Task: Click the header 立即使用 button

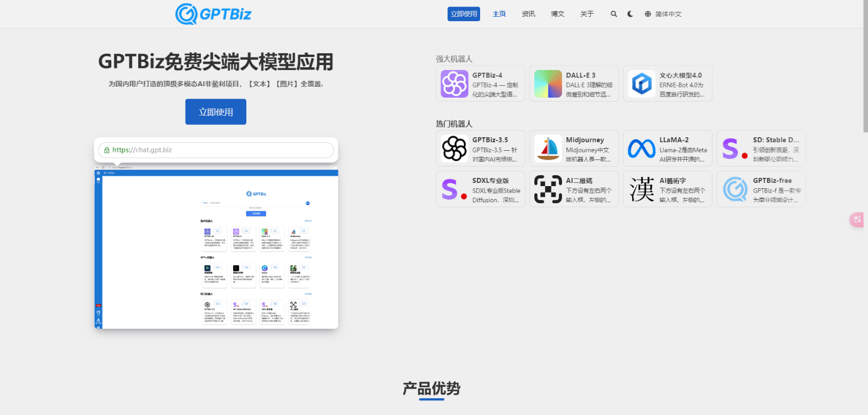Action: pyautogui.click(x=464, y=14)
